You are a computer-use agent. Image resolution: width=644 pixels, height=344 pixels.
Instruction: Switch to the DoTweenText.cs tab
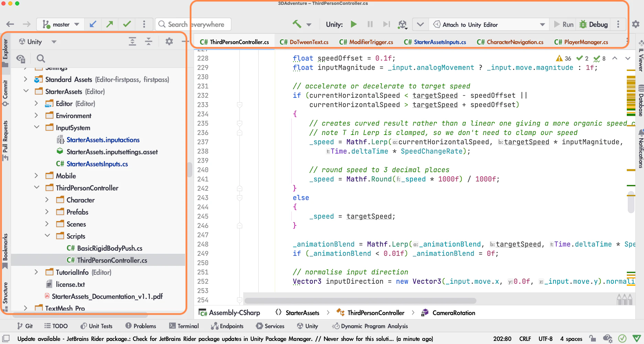pyautogui.click(x=304, y=42)
